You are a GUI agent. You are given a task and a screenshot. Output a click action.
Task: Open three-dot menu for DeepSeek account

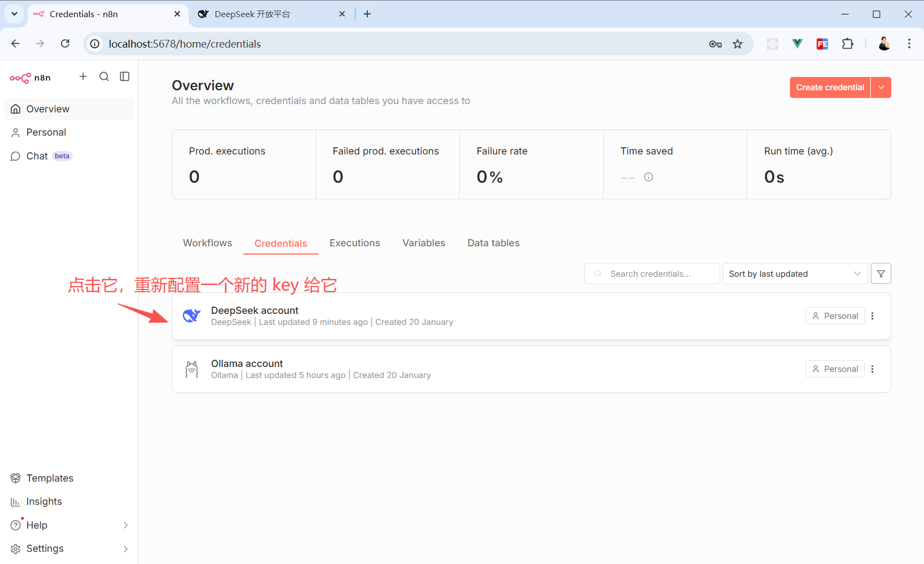point(872,316)
